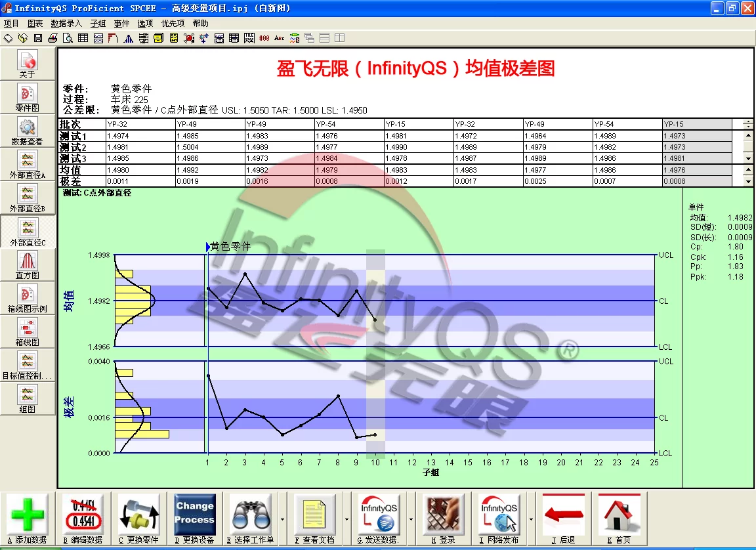Select the 外部直径C chart in sidebar
The width and height of the screenshot is (756, 550).
(x=28, y=232)
